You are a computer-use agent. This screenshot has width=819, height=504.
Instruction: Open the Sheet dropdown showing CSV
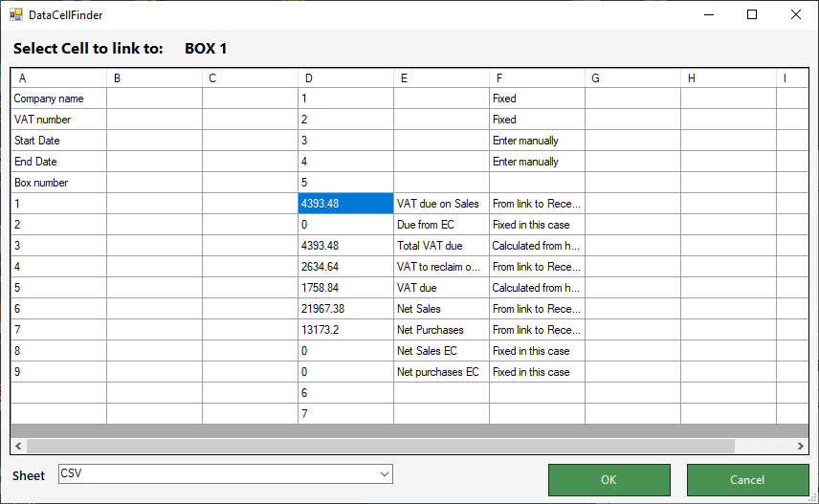tap(225, 473)
